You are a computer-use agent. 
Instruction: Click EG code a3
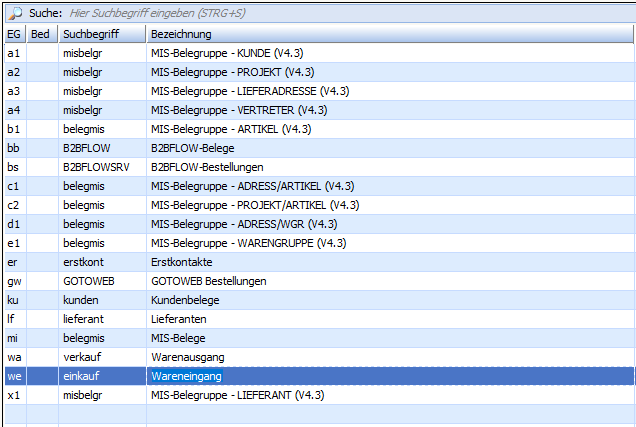coord(13,91)
